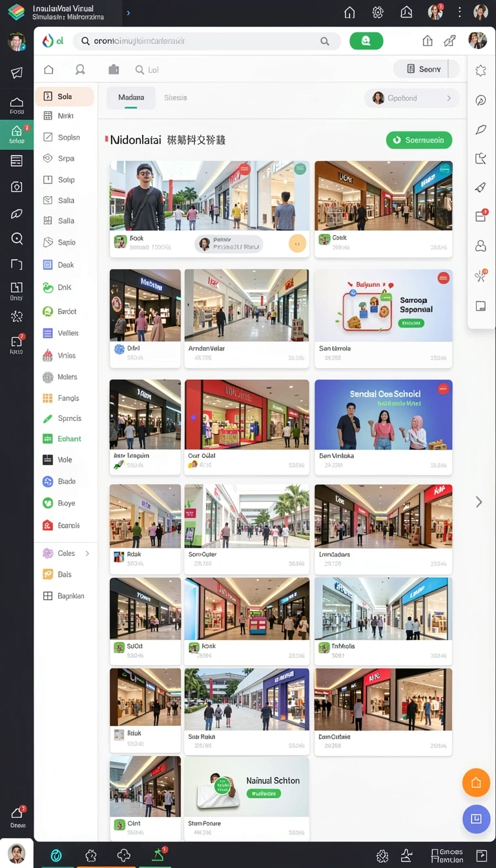Click the blue square floating button

(476, 819)
